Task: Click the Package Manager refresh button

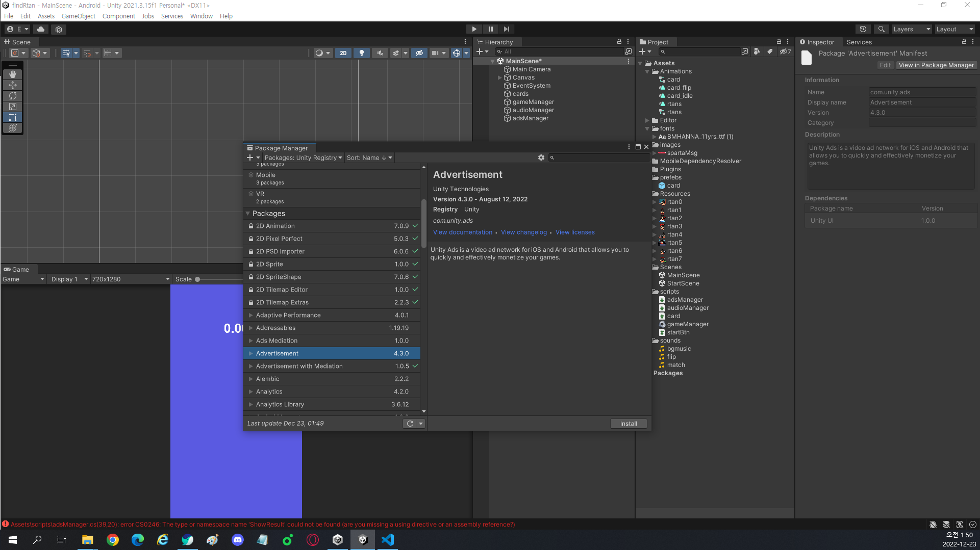Action: pyautogui.click(x=410, y=424)
